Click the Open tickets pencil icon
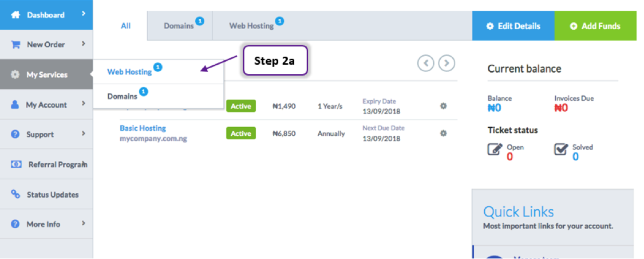 pyautogui.click(x=495, y=149)
